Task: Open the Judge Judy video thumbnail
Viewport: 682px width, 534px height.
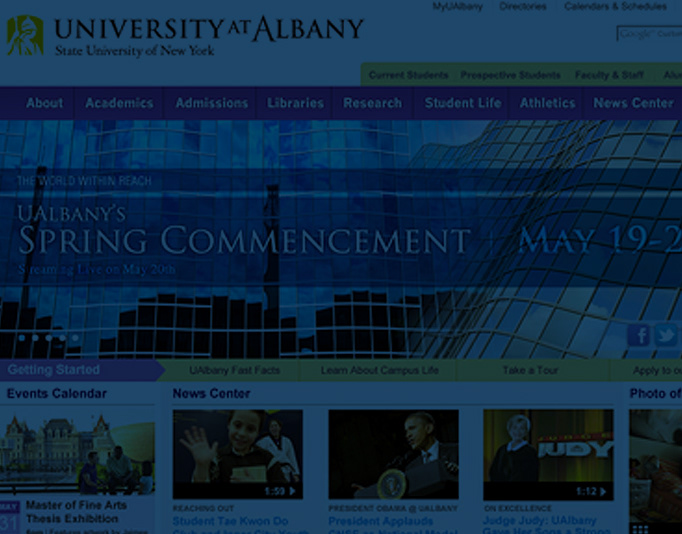Action: tap(548, 455)
